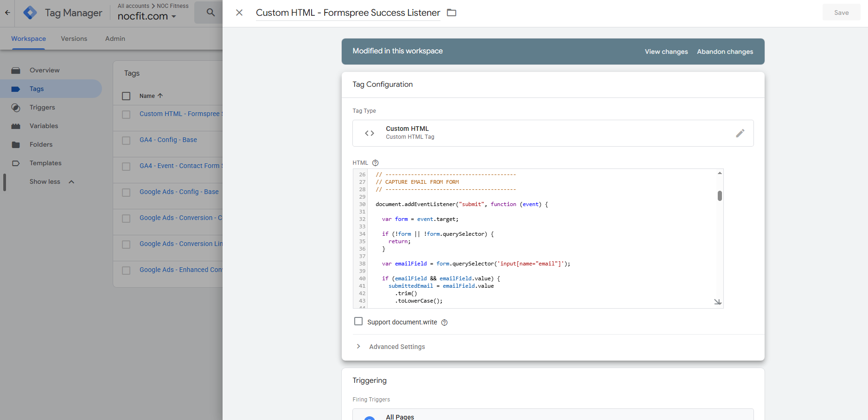868x420 pixels.
Task: Select Tags in the sidebar
Action: click(51, 89)
